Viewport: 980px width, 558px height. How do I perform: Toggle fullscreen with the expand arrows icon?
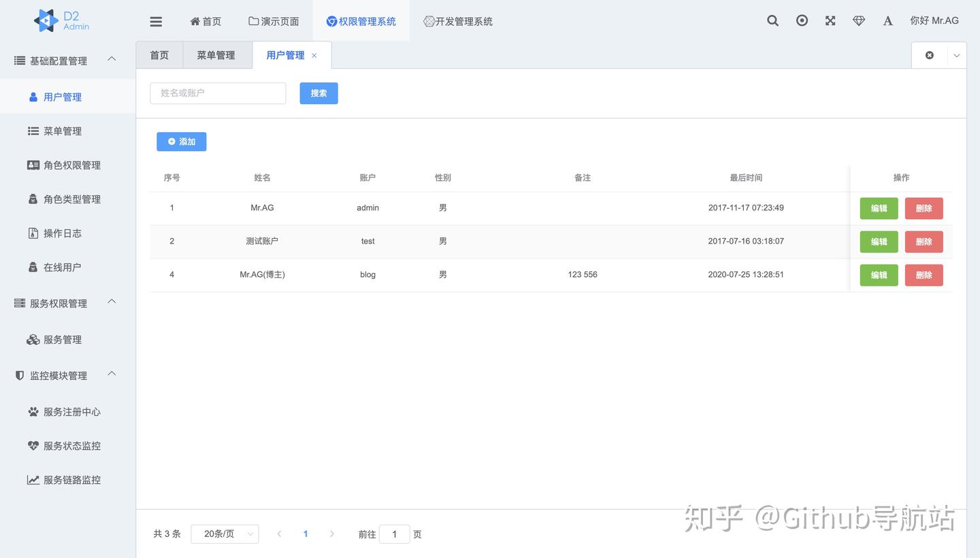[x=830, y=20]
